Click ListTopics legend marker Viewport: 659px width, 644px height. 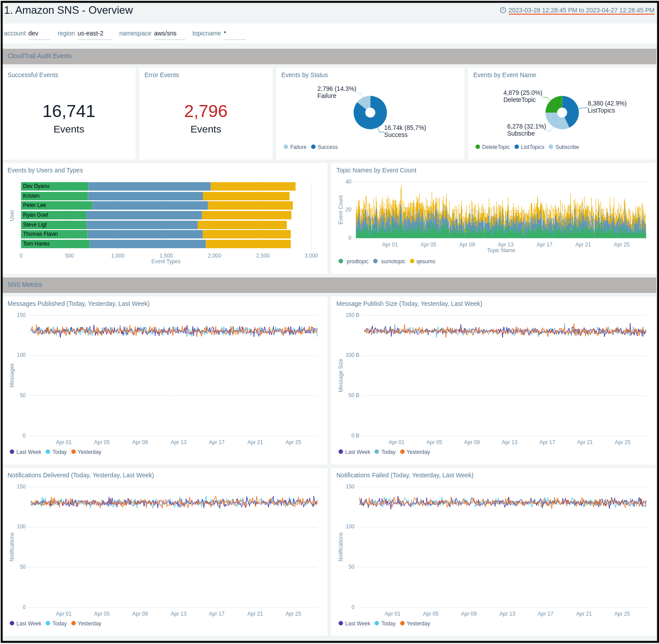coord(517,147)
